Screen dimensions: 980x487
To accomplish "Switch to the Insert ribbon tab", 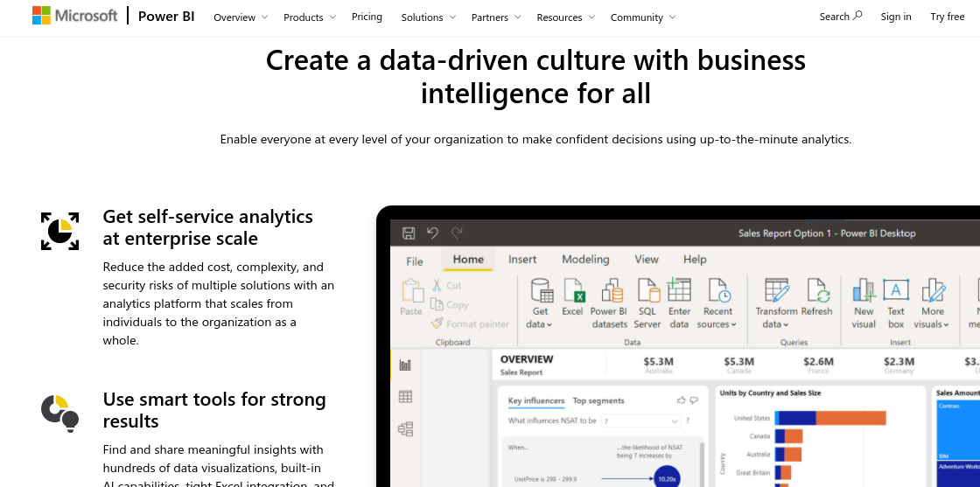I will coord(521,259).
